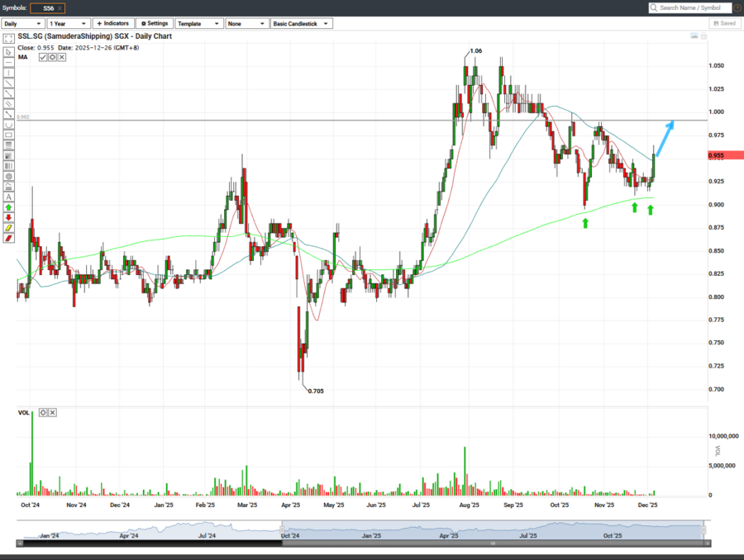Pick the yellow highlighter tool

click(8, 228)
